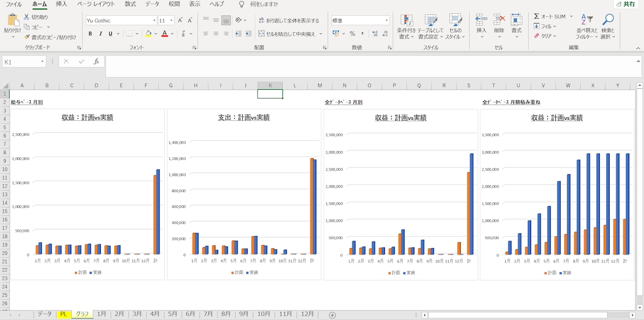Click the Cut (切り取り) scissors icon
The width and height of the screenshot is (644, 320).
pyautogui.click(x=26, y=17)
